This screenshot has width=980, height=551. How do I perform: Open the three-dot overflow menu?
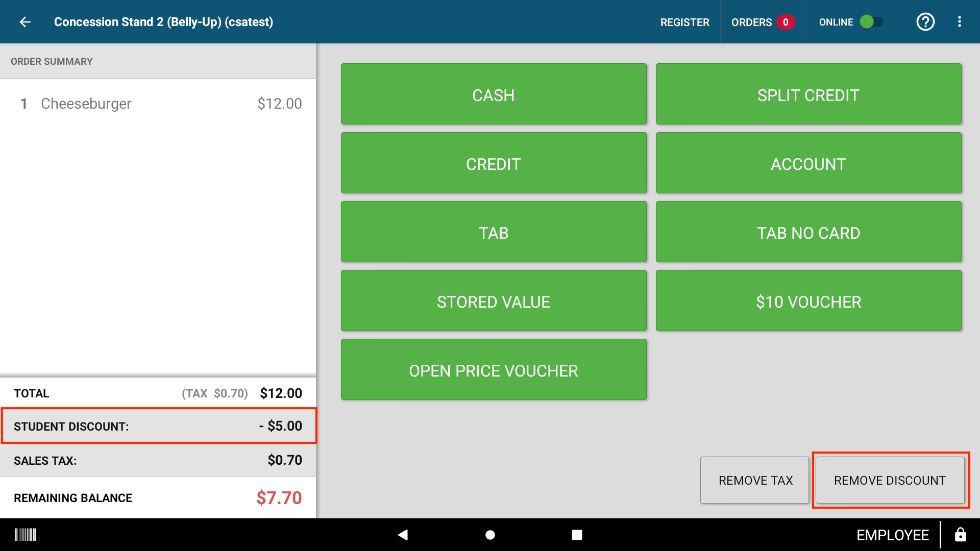coord(960,22)
